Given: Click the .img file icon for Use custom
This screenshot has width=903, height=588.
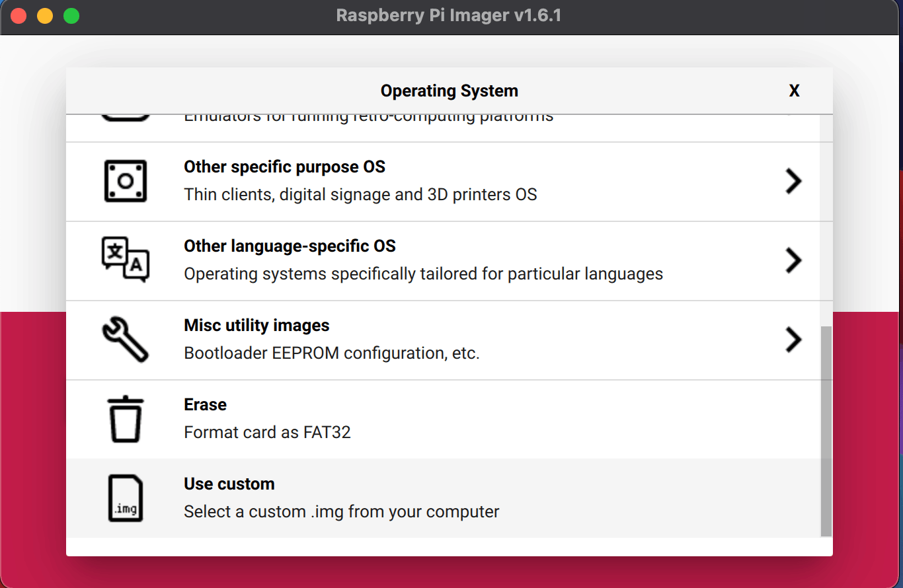Looking at the screenshot, I should pos(126,497).
